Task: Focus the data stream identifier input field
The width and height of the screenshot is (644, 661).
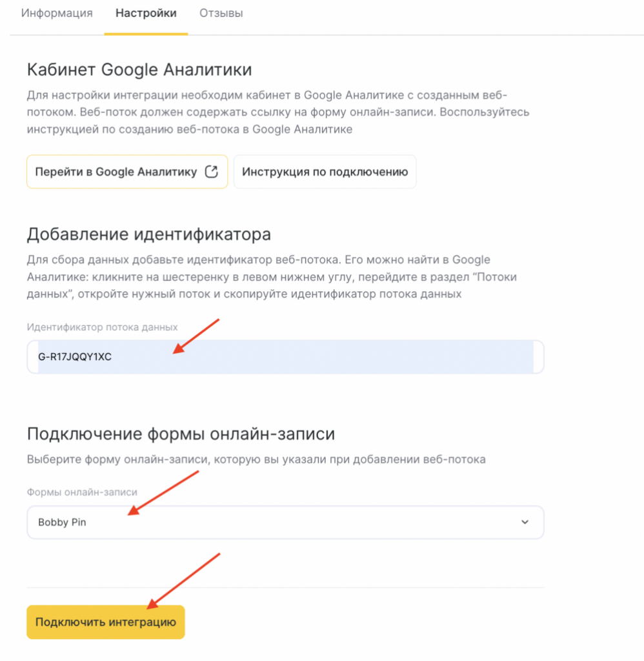Action: pyautogui.click(x=323, y=357)
